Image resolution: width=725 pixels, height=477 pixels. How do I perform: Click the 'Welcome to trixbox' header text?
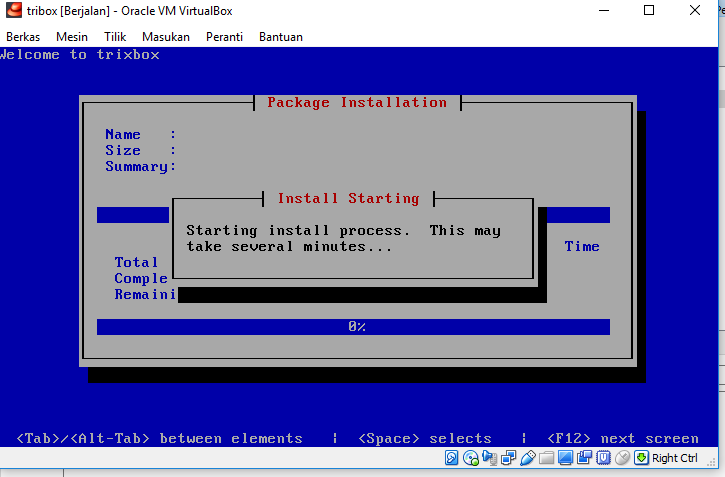click(x=80, y=55)
